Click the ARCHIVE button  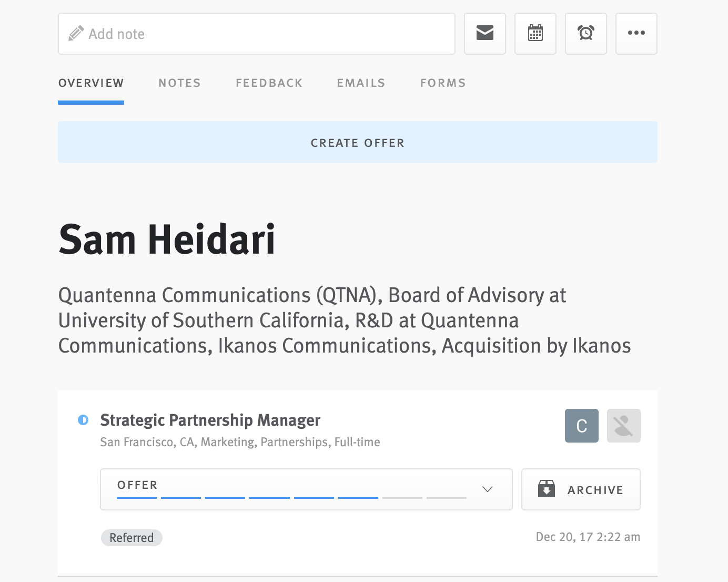click(x=581, y=489)
